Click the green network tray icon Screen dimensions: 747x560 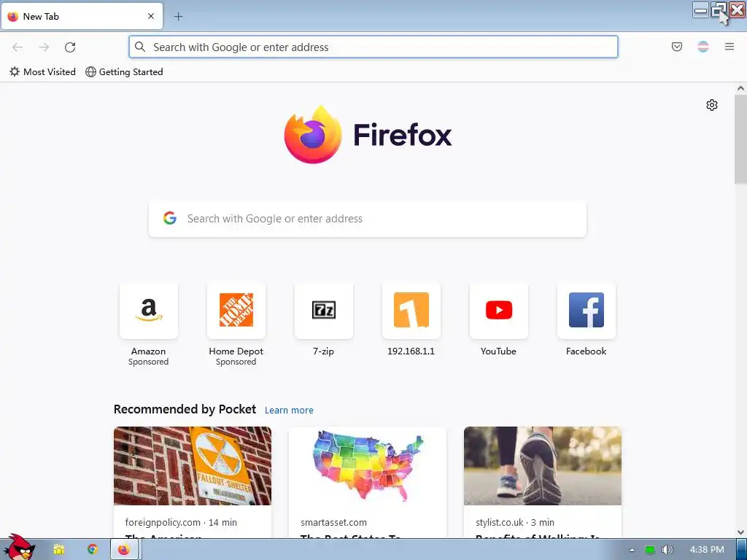[x=650, y=550]
